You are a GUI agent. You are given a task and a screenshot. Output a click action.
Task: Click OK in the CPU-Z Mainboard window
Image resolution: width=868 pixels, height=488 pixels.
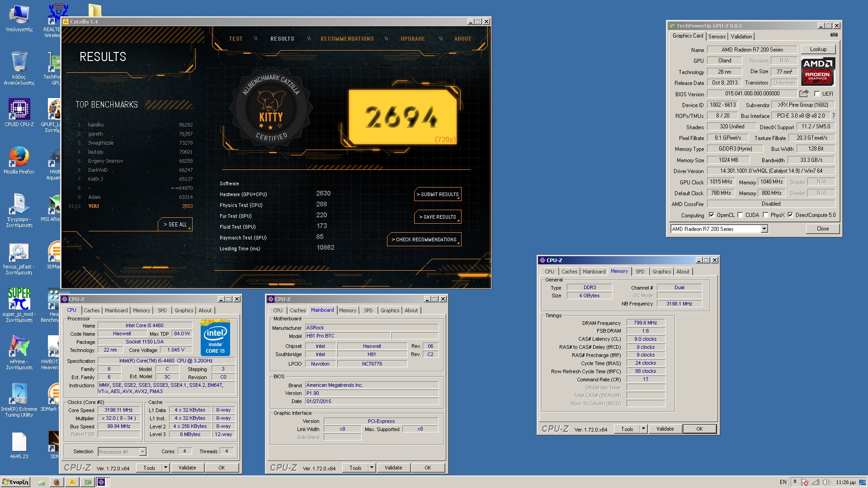428,468
